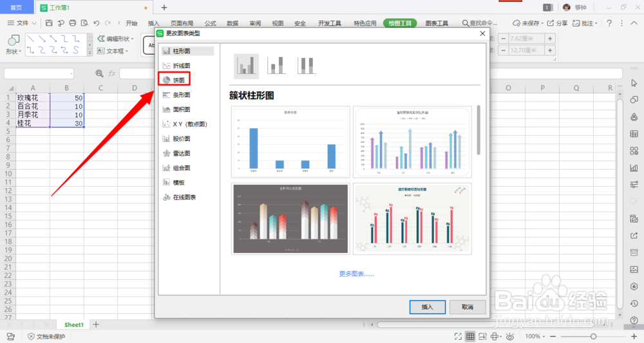Click the 插入 button in dialog

[427, 307]
